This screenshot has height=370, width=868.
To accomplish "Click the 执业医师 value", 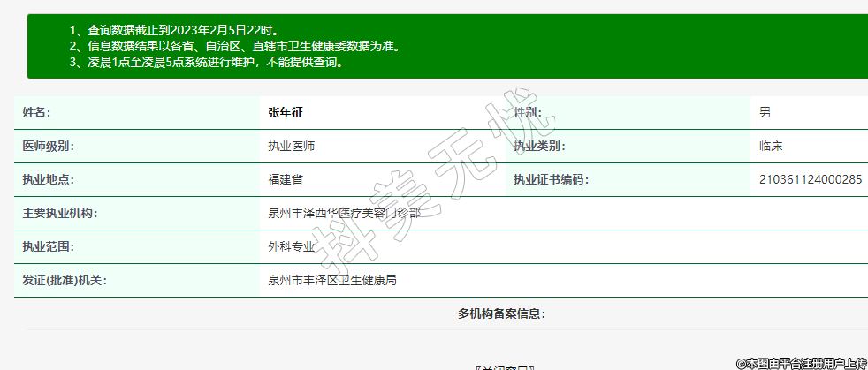I will click(291, 146).
